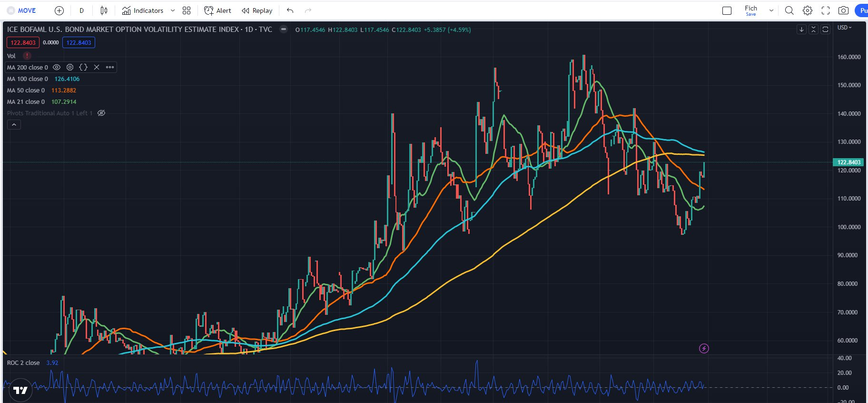This screenshot has height=403, width=868.
Task: Click MA 50 value 113.2882
Action: pyautogui.click(x=64, y=91)
